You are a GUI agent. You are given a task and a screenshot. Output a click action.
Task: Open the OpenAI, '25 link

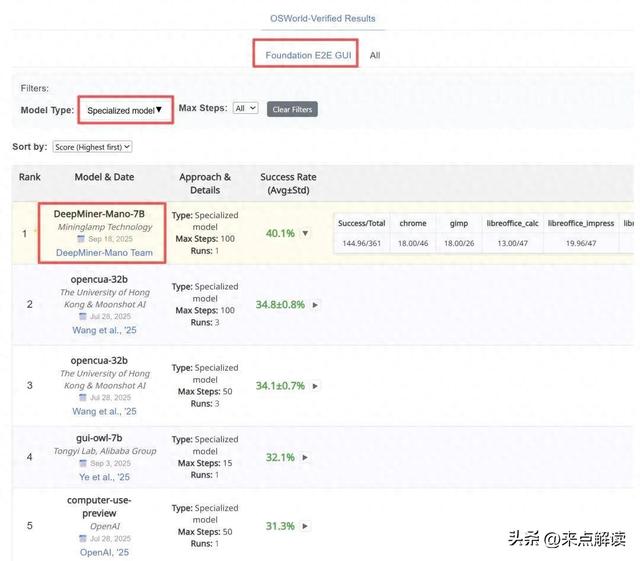[104, 552]
